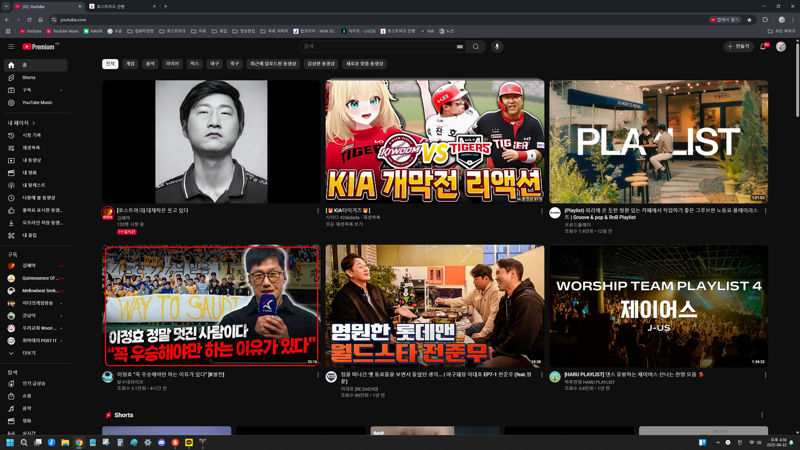Open NAVER bookmark

pos(93,31)
